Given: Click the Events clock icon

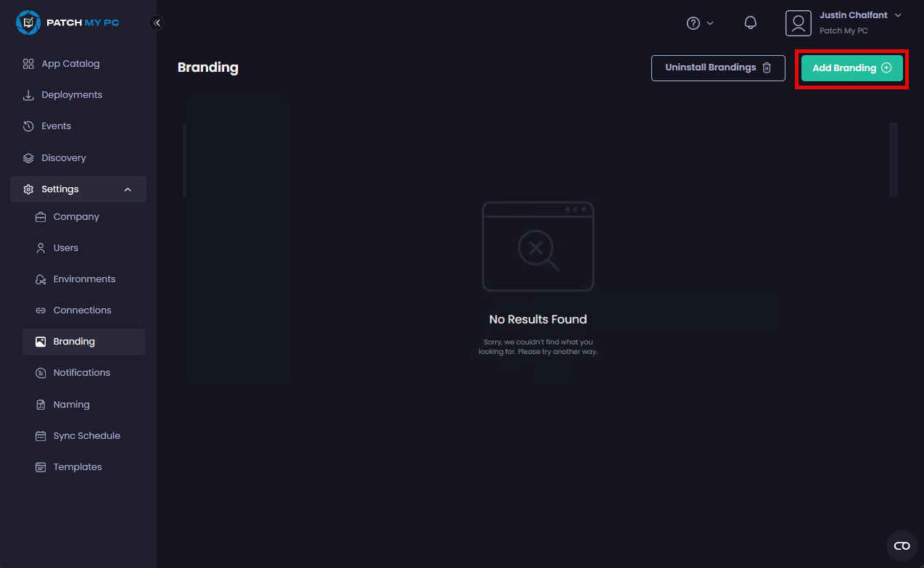Looking at the screenshot, I should [x=28, y=126].
